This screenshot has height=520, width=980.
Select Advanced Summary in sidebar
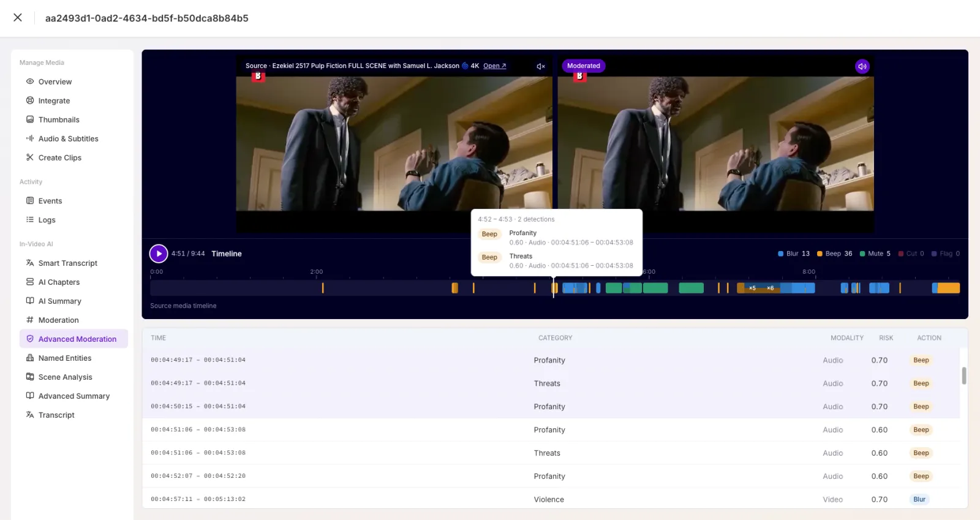tap(74, 396)
